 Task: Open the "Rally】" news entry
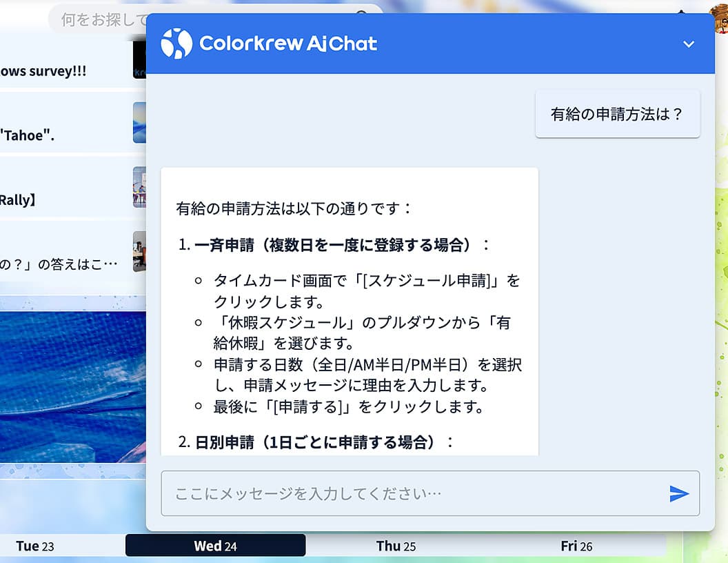[x=18, y=200]
